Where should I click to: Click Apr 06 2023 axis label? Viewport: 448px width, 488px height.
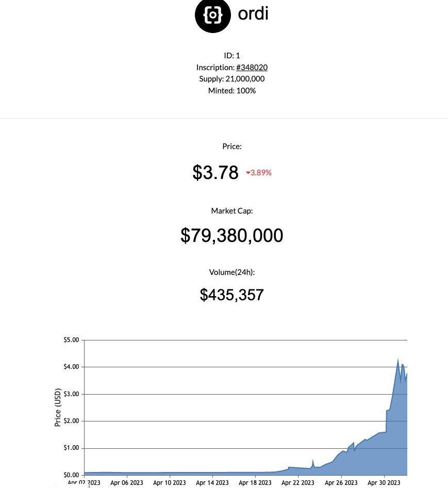(x=127, y=483)
